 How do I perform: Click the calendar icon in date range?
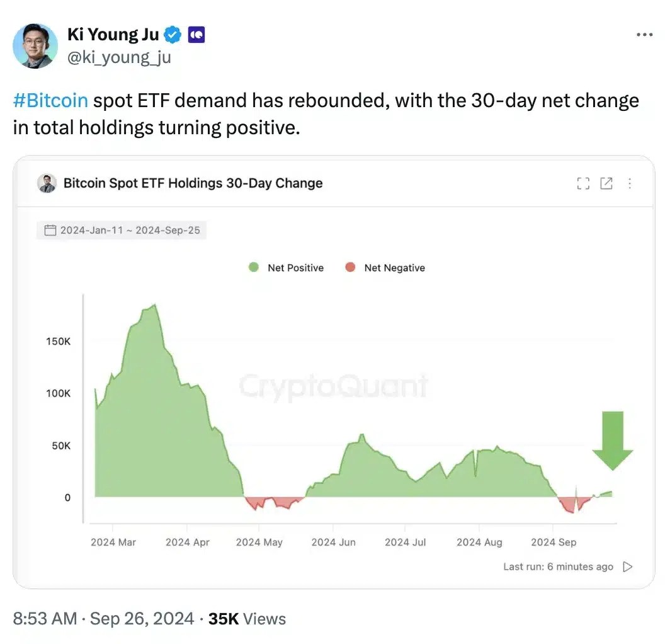50,230
